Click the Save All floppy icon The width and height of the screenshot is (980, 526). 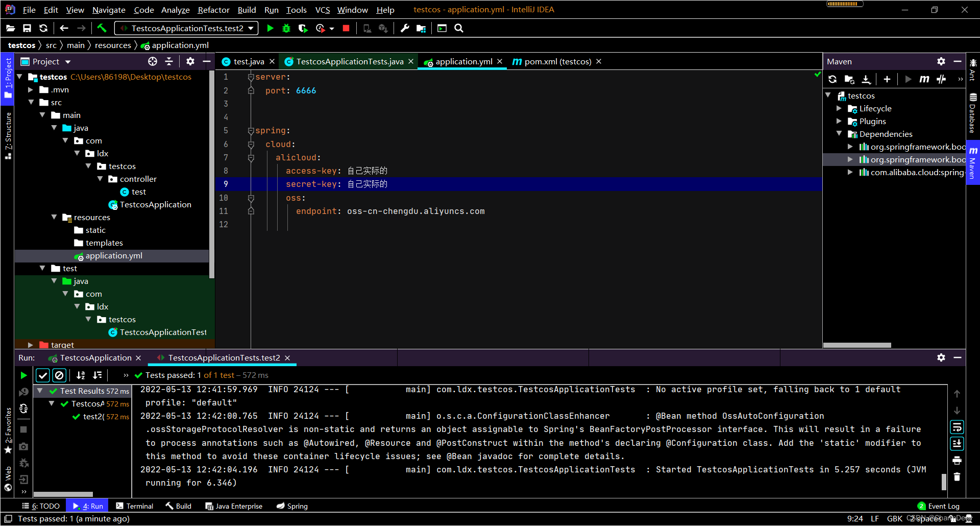[27, 28]
